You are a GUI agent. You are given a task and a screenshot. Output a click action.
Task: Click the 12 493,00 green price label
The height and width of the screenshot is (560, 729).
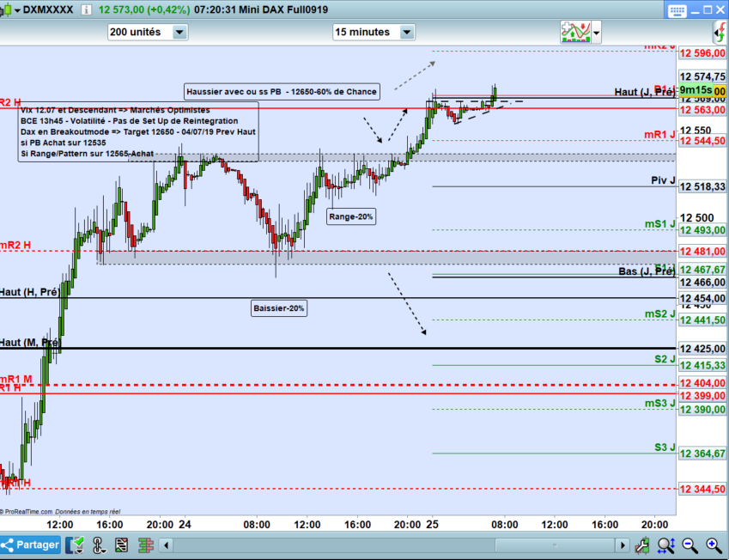702,230
